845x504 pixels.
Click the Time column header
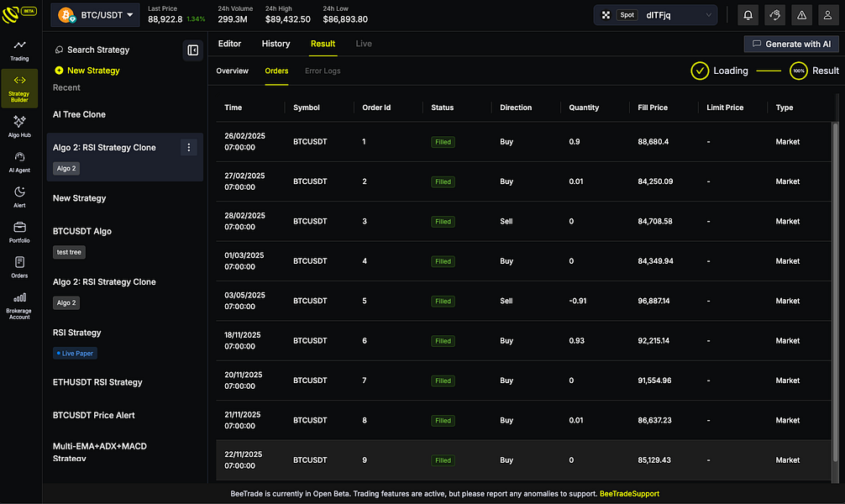(x=233, y=108)
